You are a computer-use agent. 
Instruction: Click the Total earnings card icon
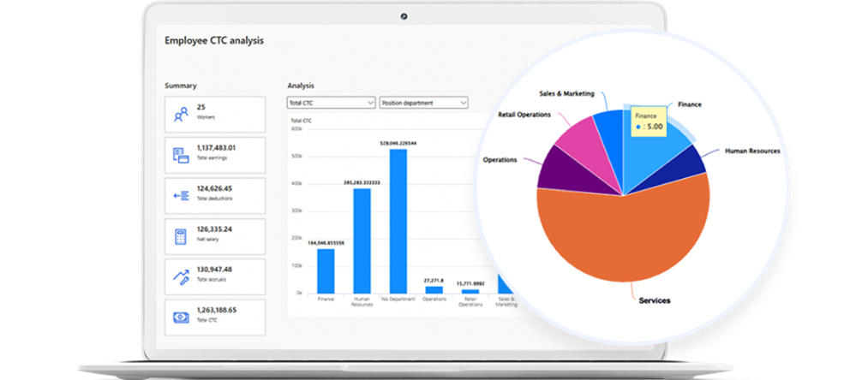click(x=181, y=155)
